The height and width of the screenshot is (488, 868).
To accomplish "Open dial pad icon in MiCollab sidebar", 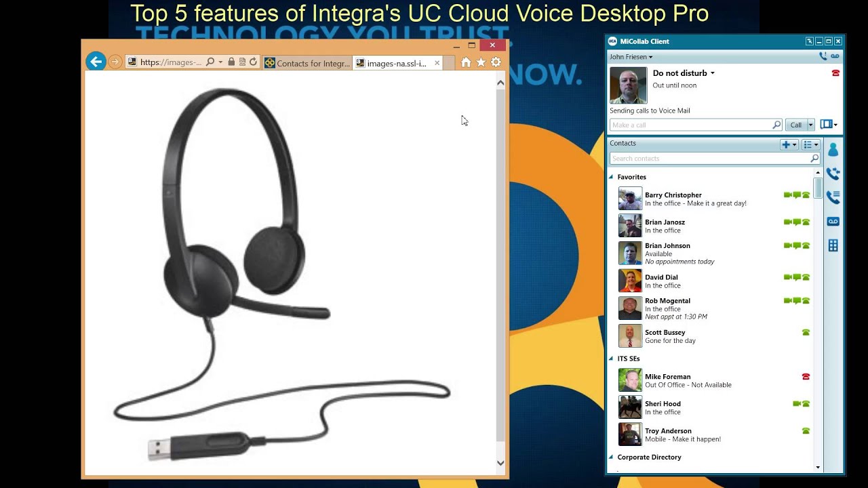I will (833, 245).
